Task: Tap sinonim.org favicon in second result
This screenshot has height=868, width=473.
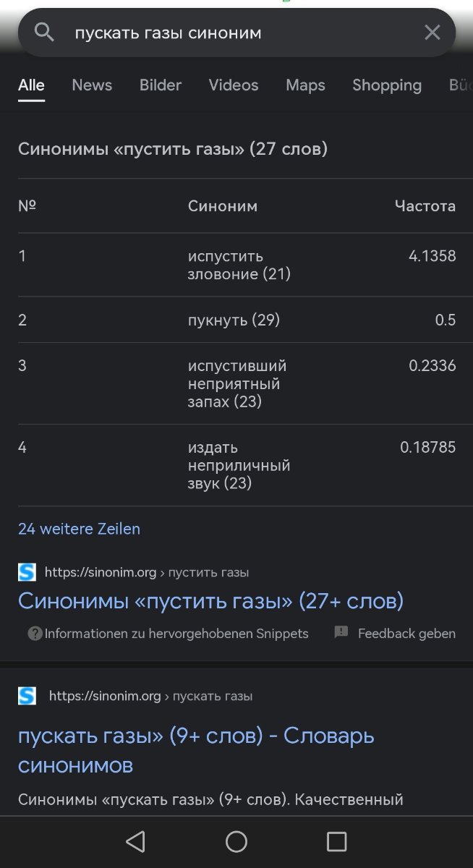Action: point(27,696)
